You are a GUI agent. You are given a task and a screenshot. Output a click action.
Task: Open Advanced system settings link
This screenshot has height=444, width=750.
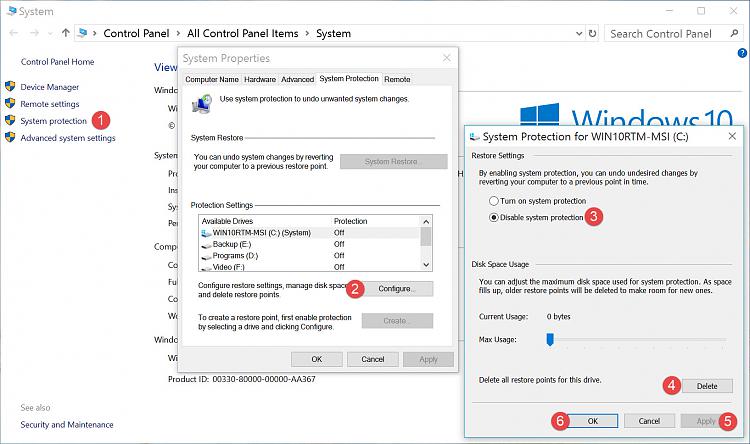pyautogui.click(x=68, y=138)
